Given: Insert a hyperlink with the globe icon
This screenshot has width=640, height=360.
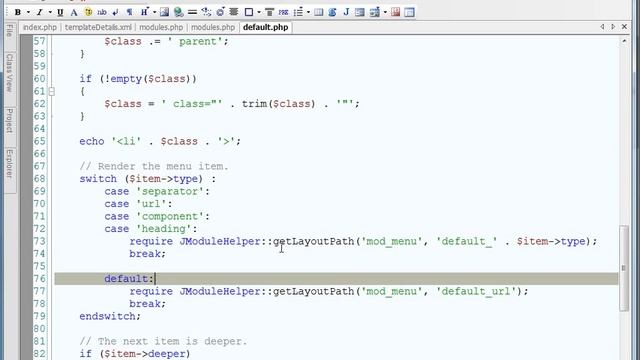Looking at the screenshot, I should 178,12.
